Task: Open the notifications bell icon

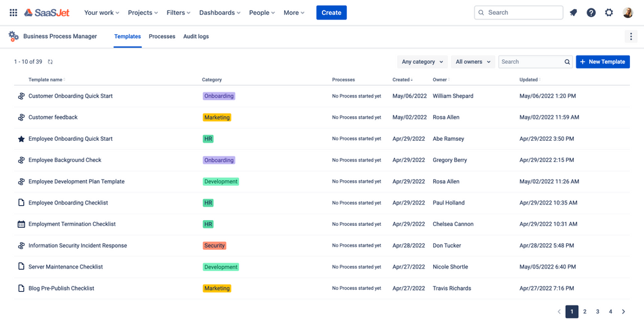Action: pyautogui.click(x=573, y=13)
